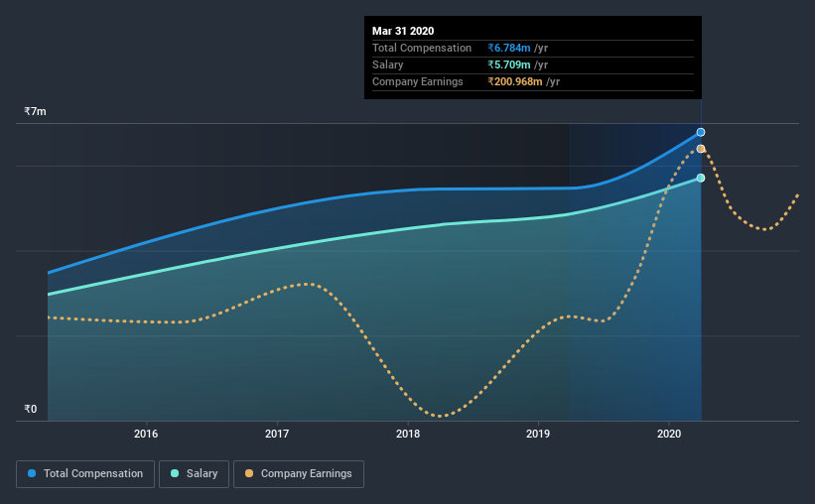Image resolution: width=815 pixels, height=504 pixels.
Task: Click the orange dot in Company Earnings legend
Action: (x=249, y=473)
